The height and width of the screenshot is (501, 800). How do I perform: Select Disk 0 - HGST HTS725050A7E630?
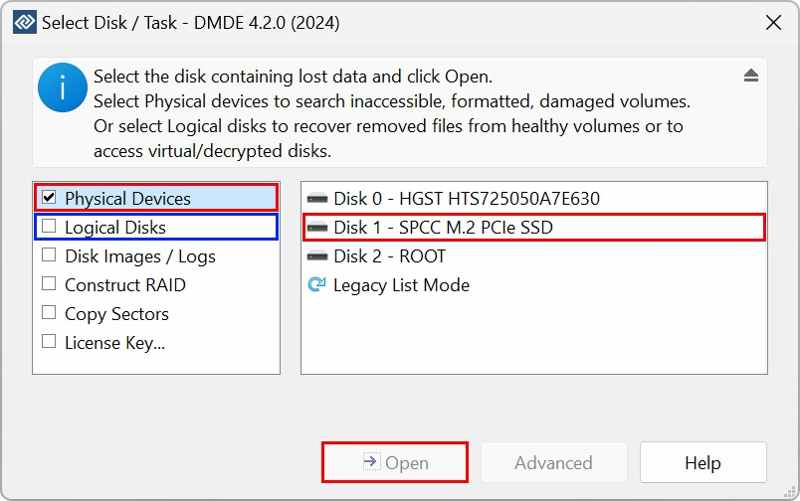(x=466, y=199)
